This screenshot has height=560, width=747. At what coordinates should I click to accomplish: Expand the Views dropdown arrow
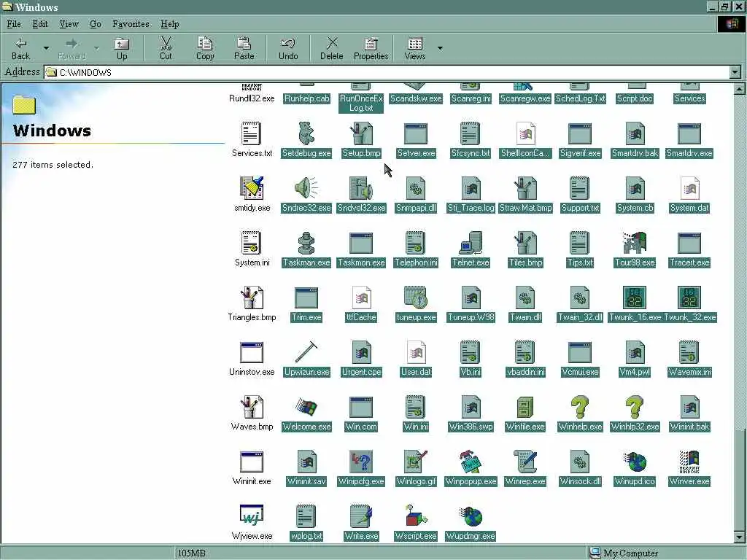440,48
